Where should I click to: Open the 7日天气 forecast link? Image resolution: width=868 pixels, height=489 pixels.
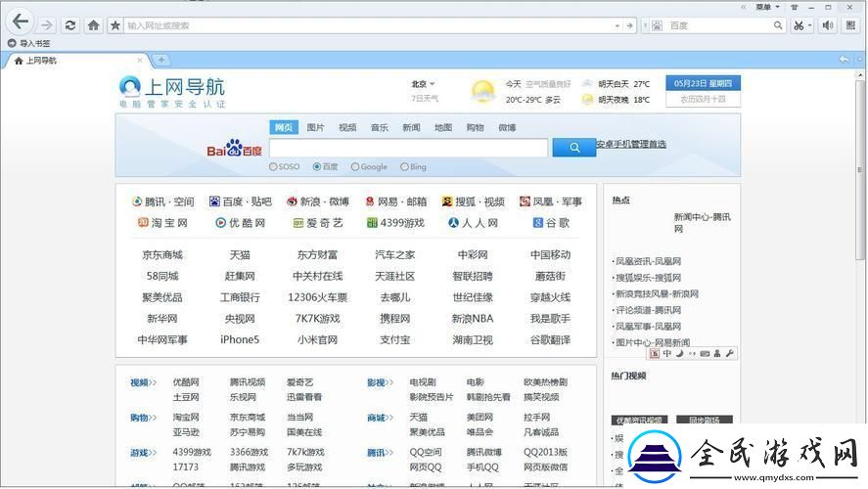425,98
